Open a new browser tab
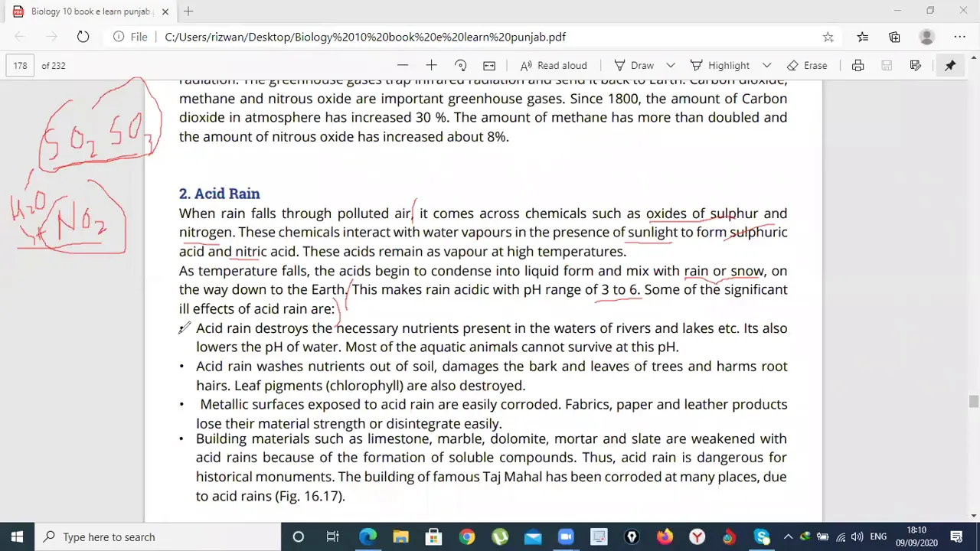Image resolution: width=980 pixels, height=551 pixels. (x=188, y=11)
